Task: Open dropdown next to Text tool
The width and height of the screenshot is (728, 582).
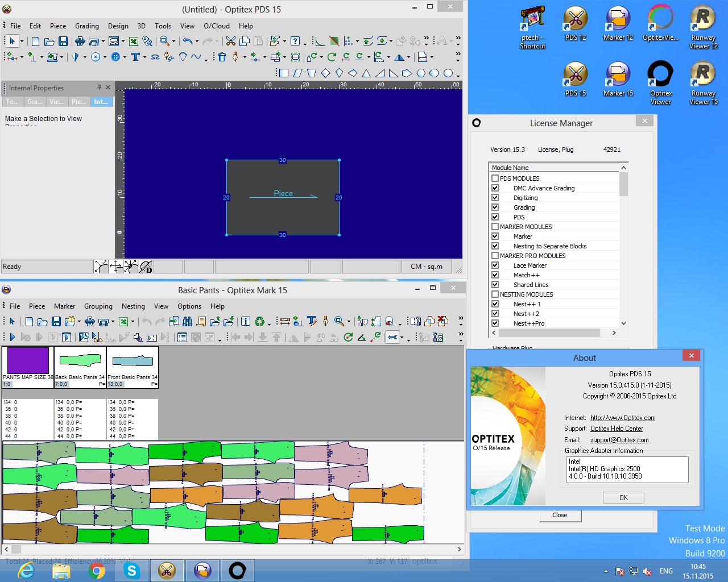Action: pyautogui.click(x=144, y=57)
